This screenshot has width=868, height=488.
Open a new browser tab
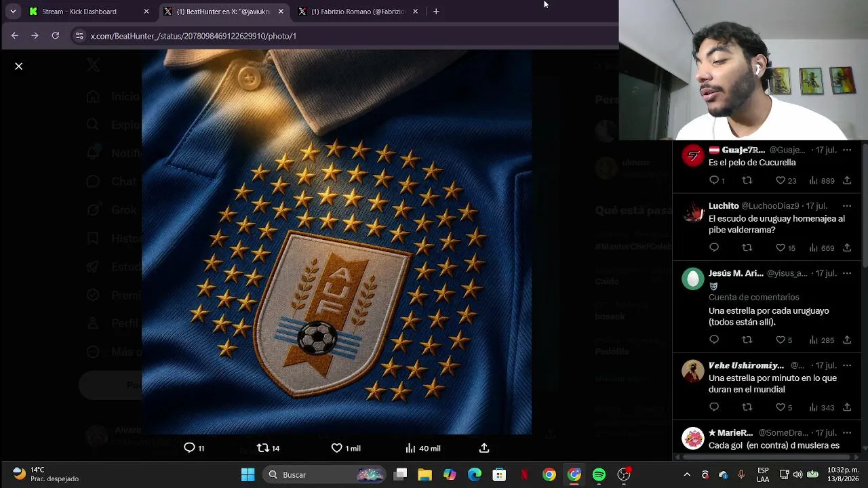tap(436, 12)
